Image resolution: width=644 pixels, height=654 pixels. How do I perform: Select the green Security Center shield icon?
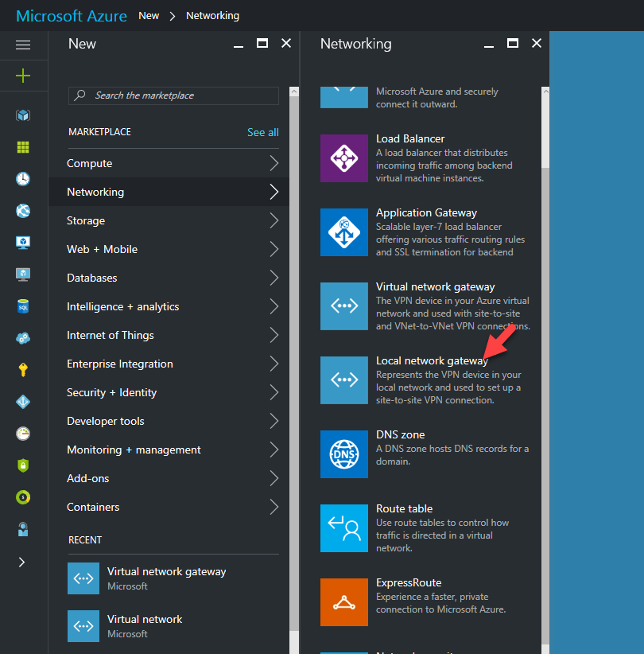22,464
